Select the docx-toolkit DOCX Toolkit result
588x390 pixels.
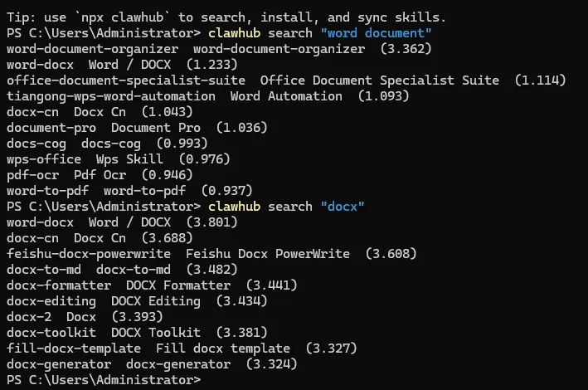click(x=50, y=332)
